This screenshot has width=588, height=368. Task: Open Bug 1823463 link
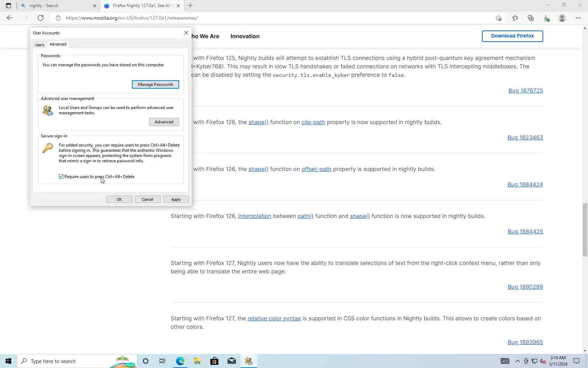coord(525,137)
